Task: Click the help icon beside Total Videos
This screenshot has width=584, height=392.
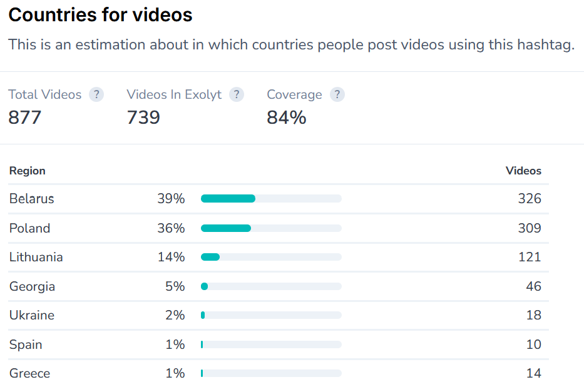Action: coord(96,95)
